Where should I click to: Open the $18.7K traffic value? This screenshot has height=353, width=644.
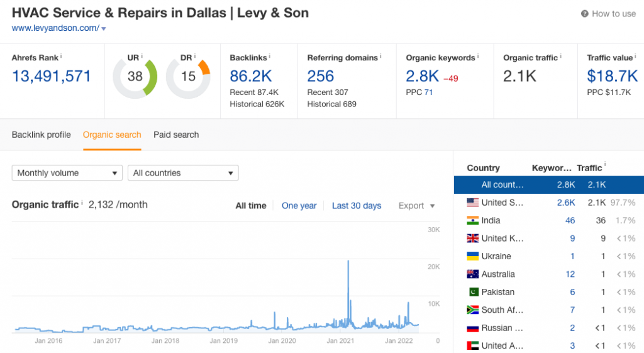(x=612, y=76)
